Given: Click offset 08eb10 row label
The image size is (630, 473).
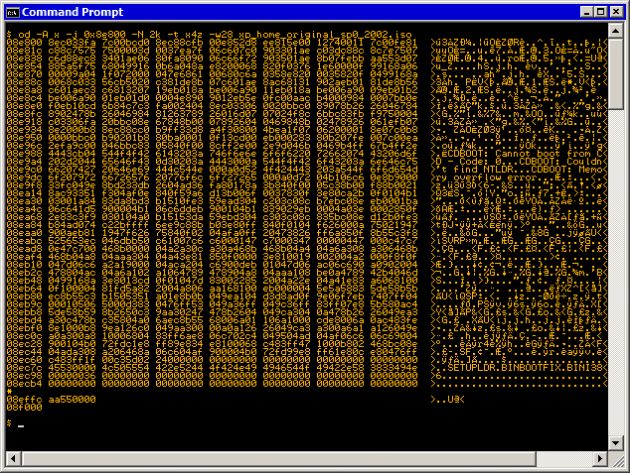Looking at the screenshot, I should point(24,264).
